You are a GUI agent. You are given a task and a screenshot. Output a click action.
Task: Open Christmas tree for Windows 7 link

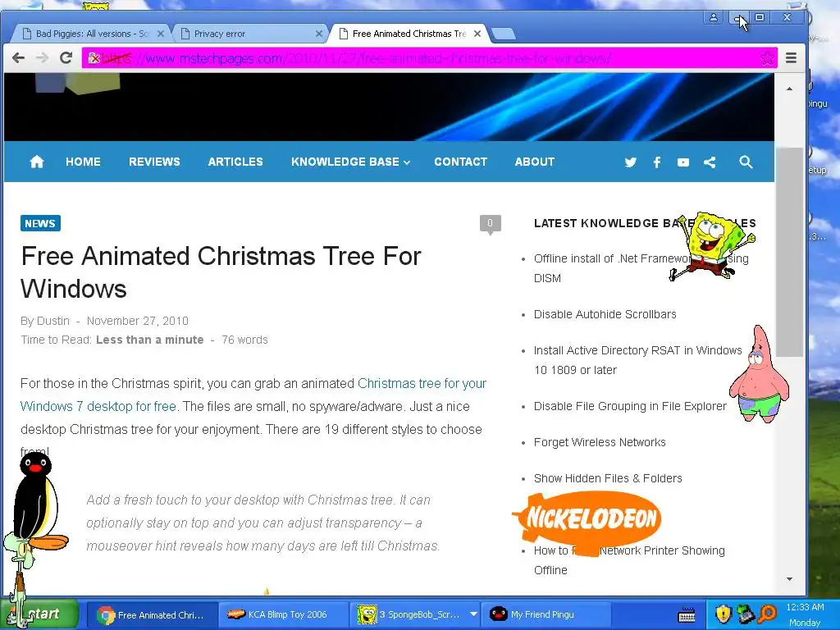253,395
